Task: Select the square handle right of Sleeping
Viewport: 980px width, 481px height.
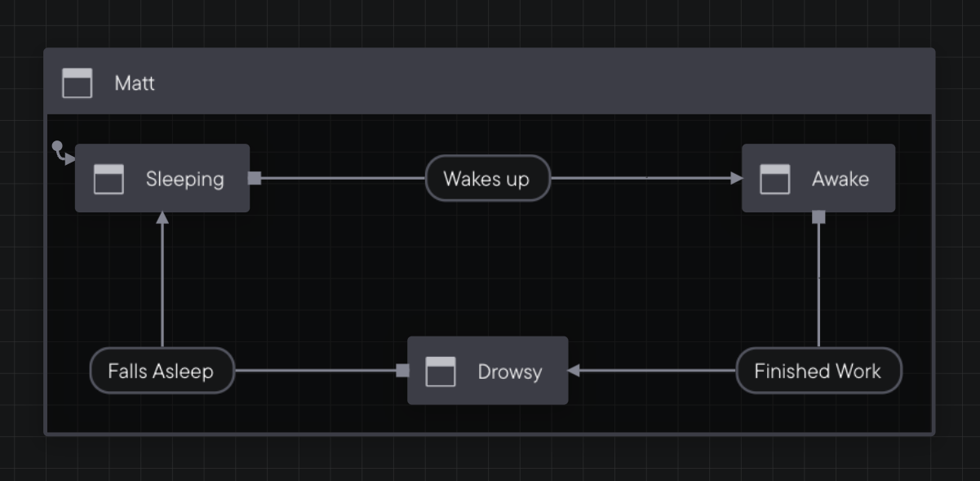Action: [x=255, y=178]
